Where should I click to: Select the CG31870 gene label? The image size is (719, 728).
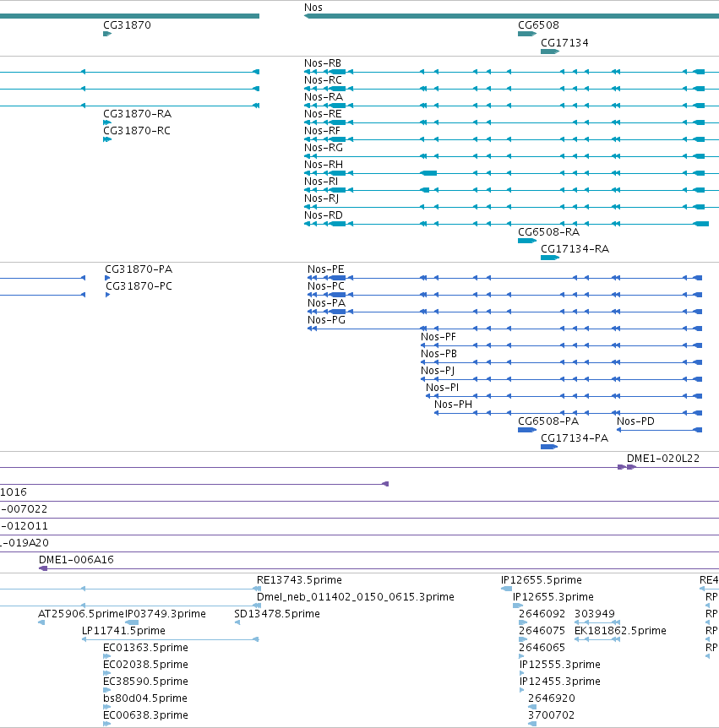[x=127, y=25]
